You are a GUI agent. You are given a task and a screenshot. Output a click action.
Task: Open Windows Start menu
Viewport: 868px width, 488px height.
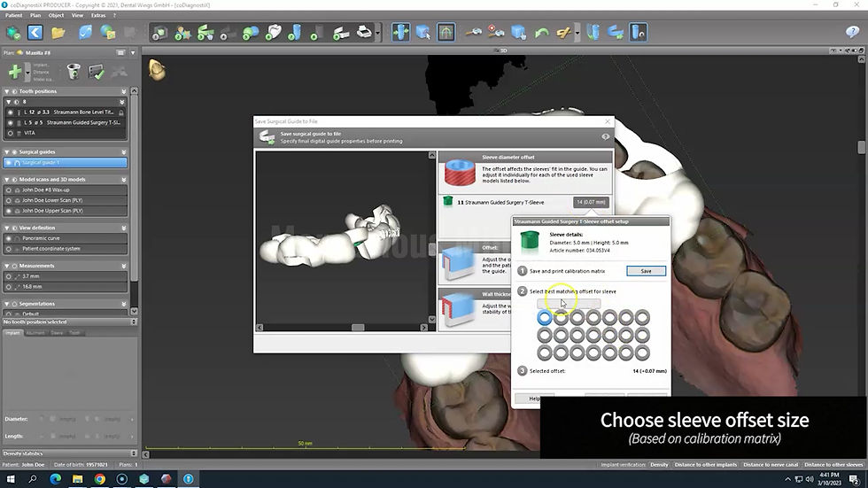[x=11, y=478]
